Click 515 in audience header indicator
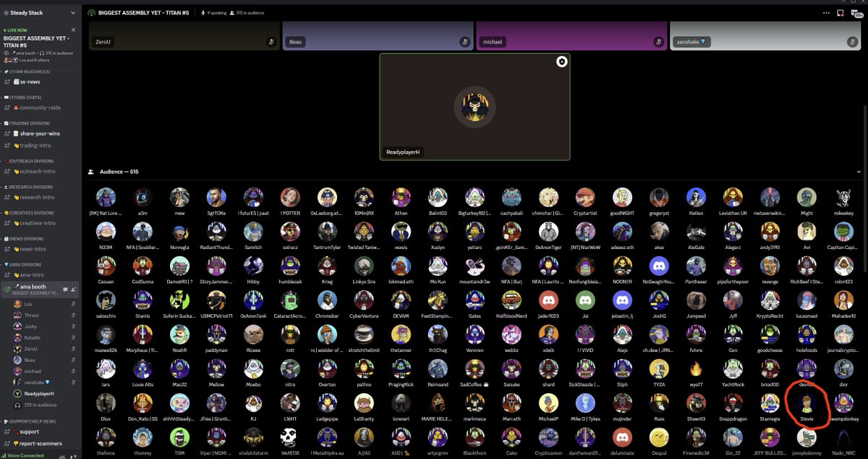The width and height of the screenshot is (868, 459). (248, 13)
